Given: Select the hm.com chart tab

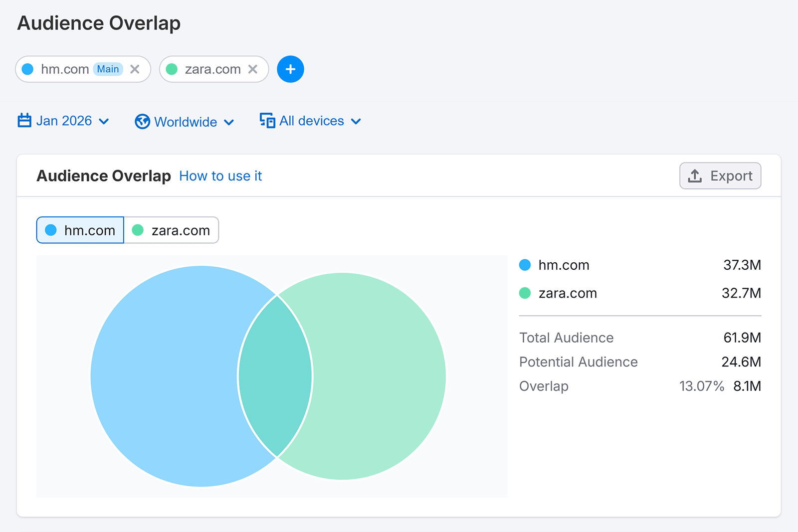Looking at the screenshot, I should click(x=80, y=230).
